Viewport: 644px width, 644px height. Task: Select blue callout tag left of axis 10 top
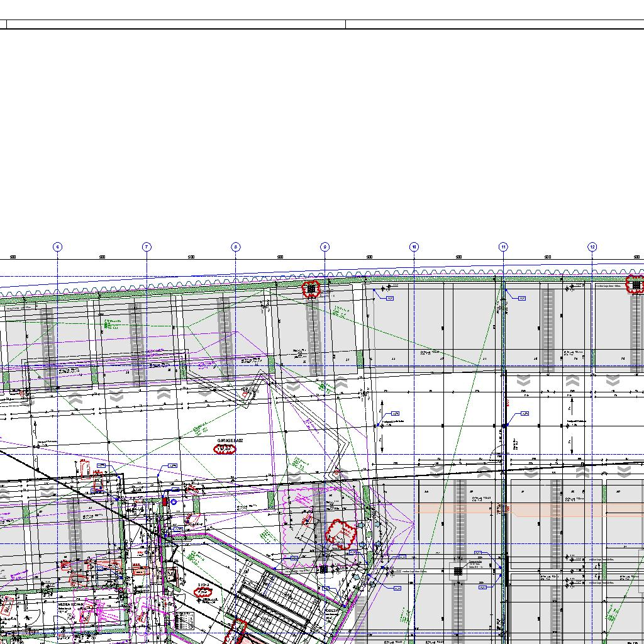pyautogui.click(x=390, y=298)
